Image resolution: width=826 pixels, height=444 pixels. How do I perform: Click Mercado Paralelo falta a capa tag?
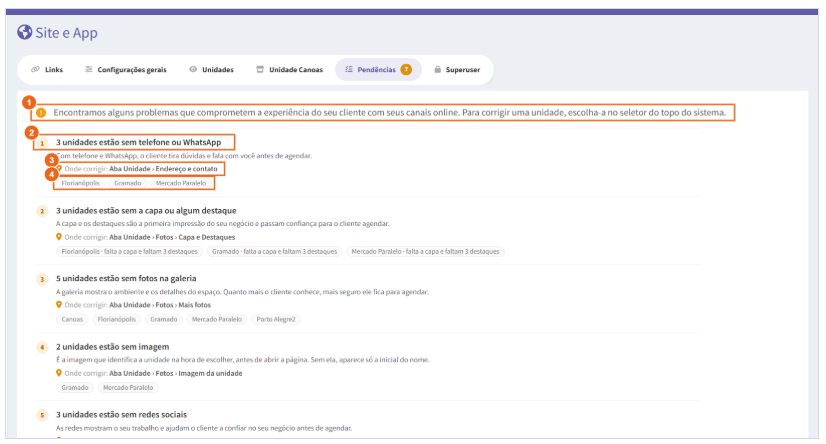pyautogui.click(x=425, y=251)
